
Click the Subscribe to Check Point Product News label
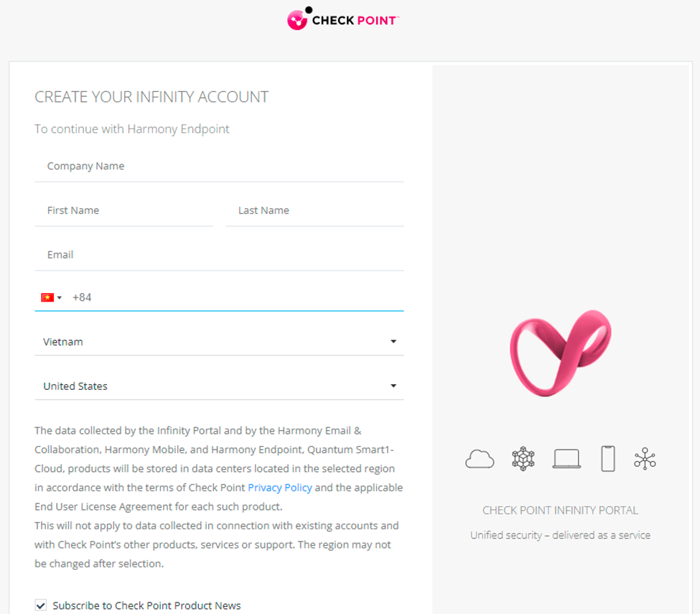146,605
